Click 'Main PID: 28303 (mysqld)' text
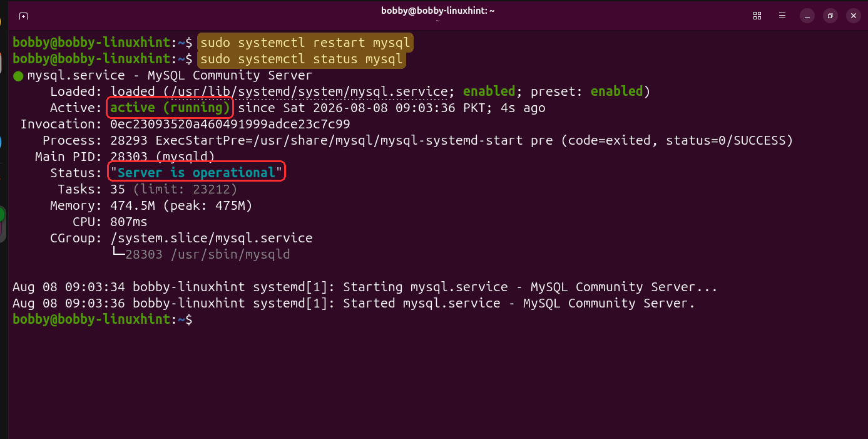 click(125, 157)
